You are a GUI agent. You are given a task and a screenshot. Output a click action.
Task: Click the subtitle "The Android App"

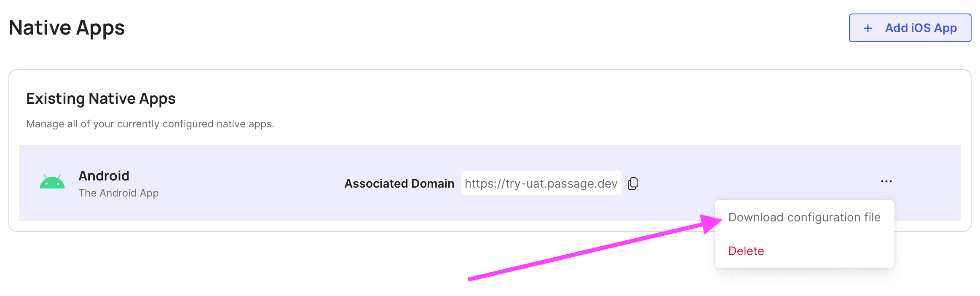click(x=118, y=193)
